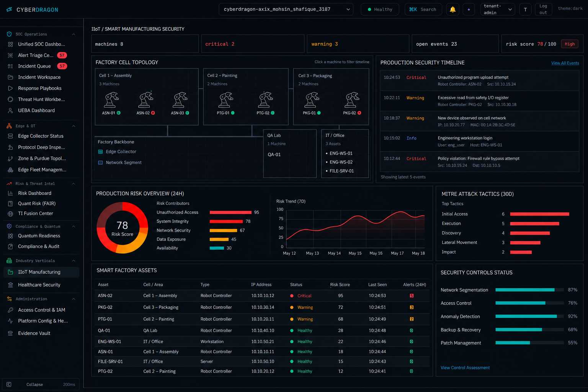Image resolution: width=588 pixels, height=392 pixels.
Task: Collapse the Administration section
Action: click(73, 299)
